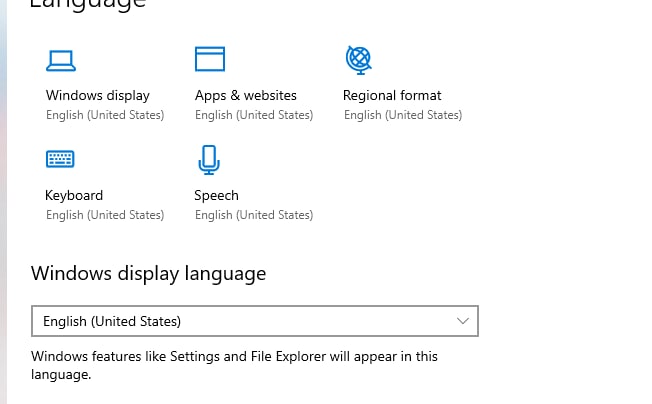Open the Regional format label
Viewport: 652px width, 404px height.
(392, 96)
